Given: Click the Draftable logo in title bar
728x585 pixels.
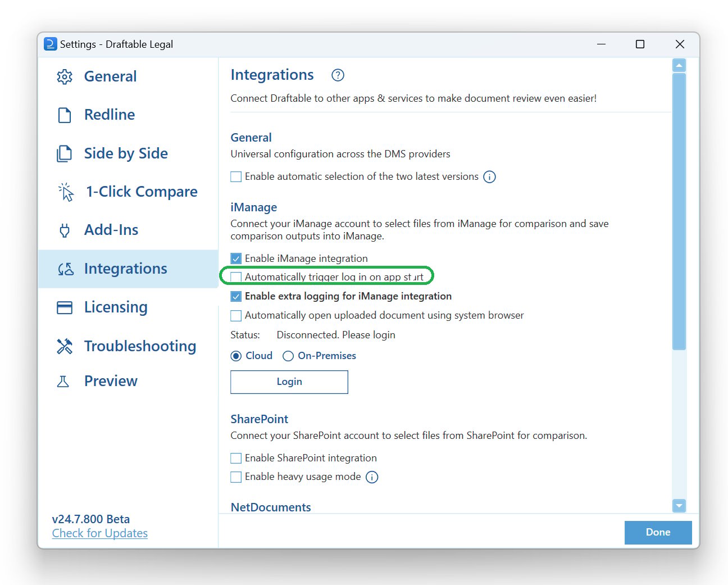Looking at the screenshot, I should (51, 44).
